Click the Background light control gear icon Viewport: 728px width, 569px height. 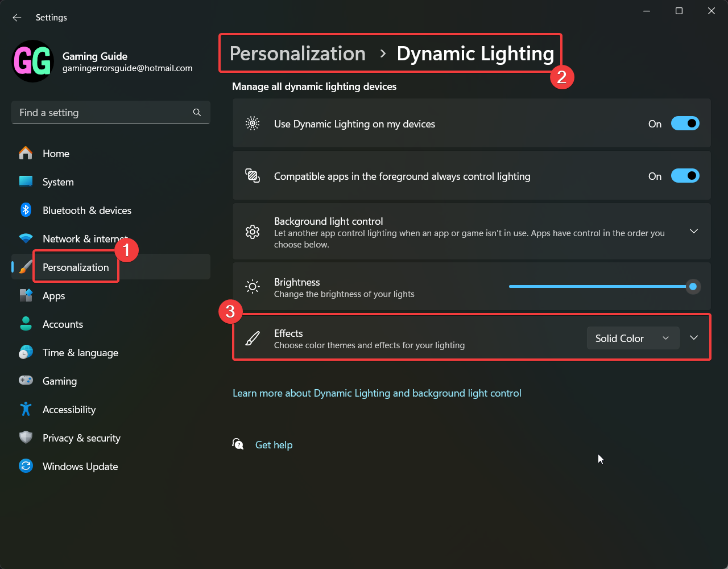coord(253,232)
